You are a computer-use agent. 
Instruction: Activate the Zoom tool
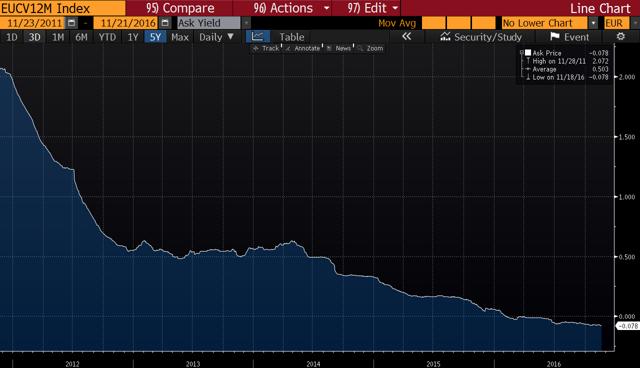pos(370,48)
